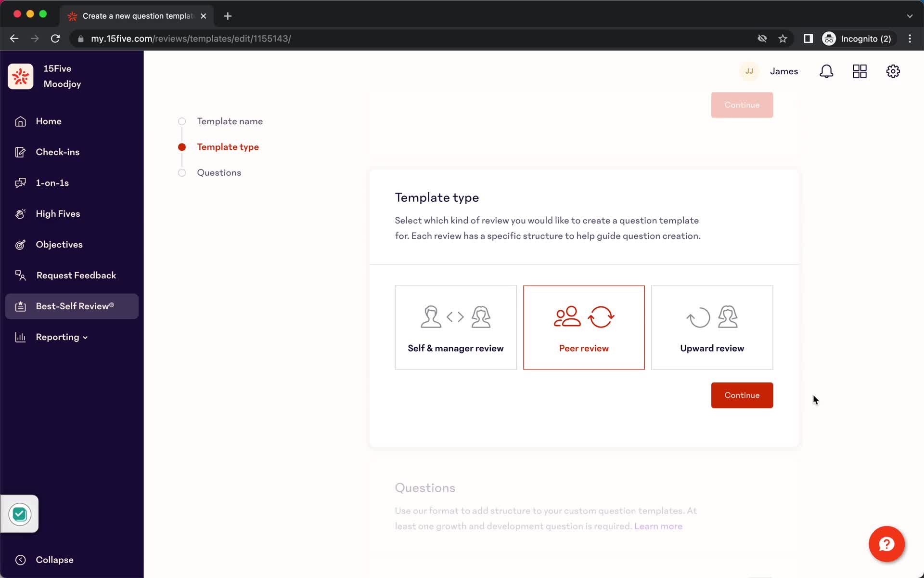
Task: Select the Self & manager review type
Action: click(x=456, y=327)
